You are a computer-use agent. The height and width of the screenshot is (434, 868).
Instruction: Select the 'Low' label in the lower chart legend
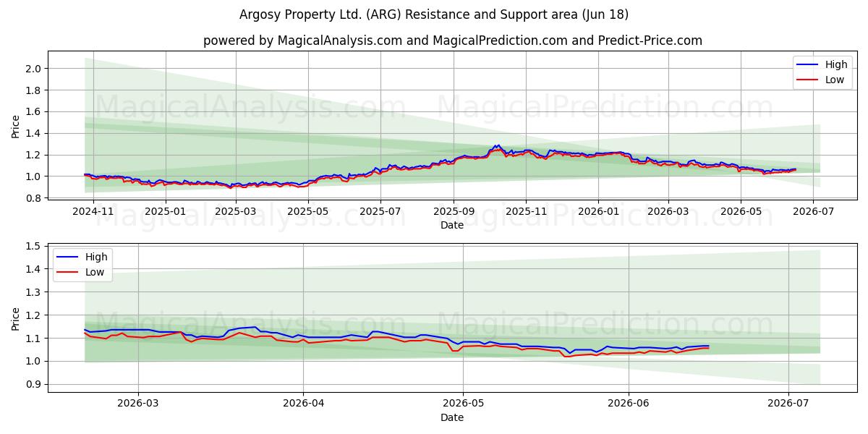(94, 272)
